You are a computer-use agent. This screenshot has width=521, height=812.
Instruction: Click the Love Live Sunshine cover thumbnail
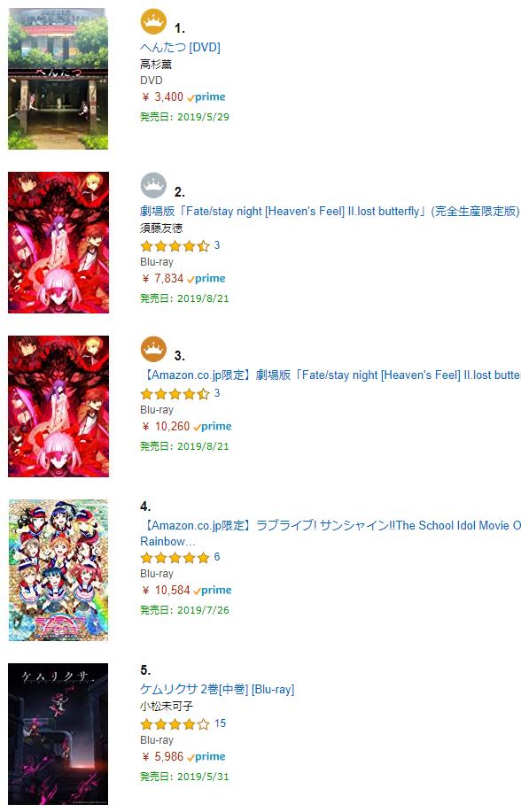point(58,570)
